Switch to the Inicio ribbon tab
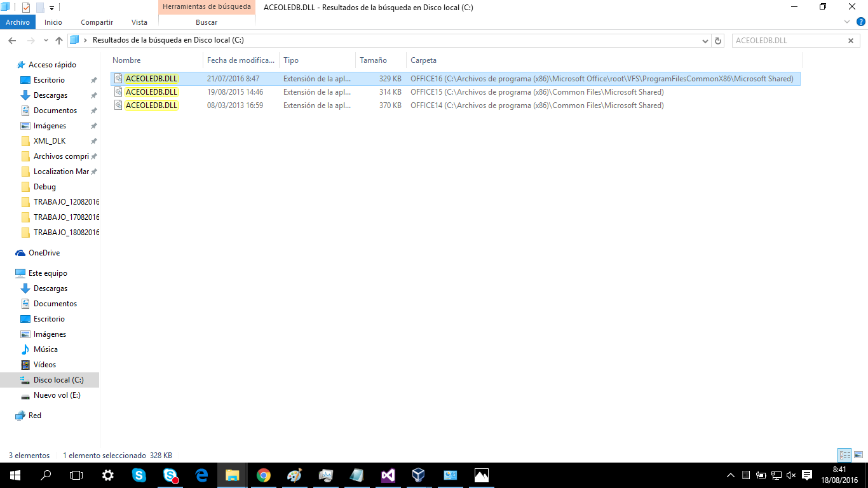 53,22
